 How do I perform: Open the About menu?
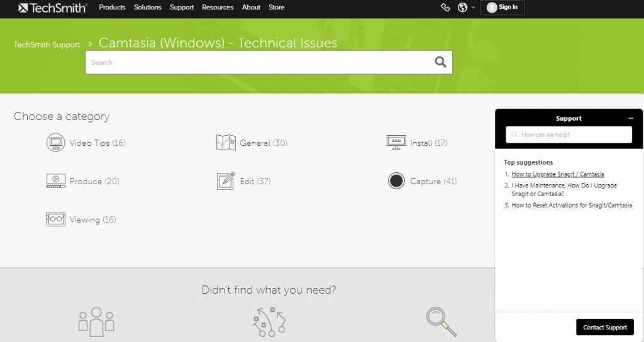click(x=251, y=8)
